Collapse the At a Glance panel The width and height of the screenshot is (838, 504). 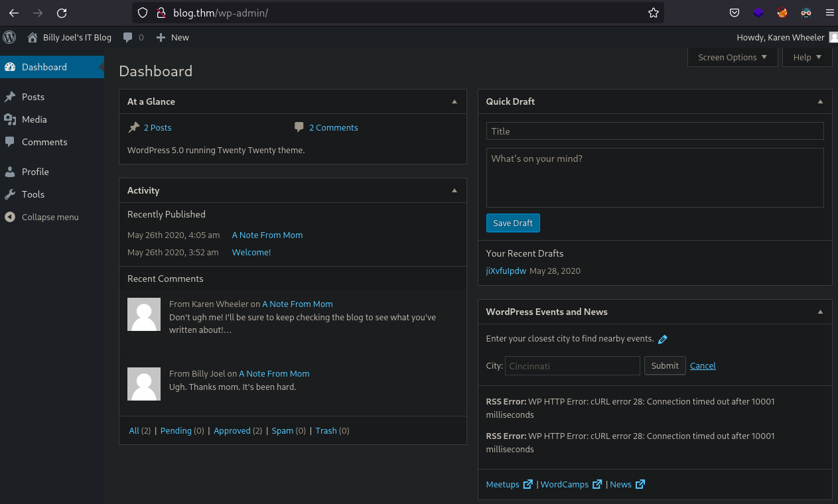pyautogui.click(x=454, y=101)
